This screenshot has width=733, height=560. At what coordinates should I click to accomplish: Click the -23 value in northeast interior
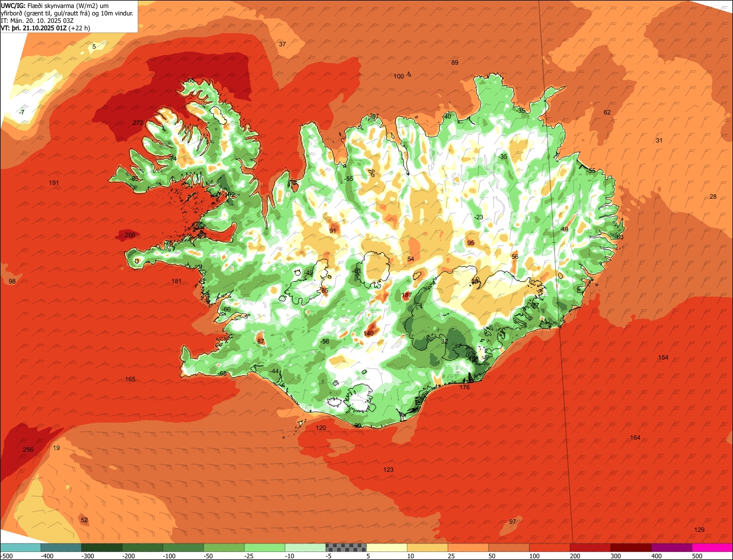click(479, 216)
